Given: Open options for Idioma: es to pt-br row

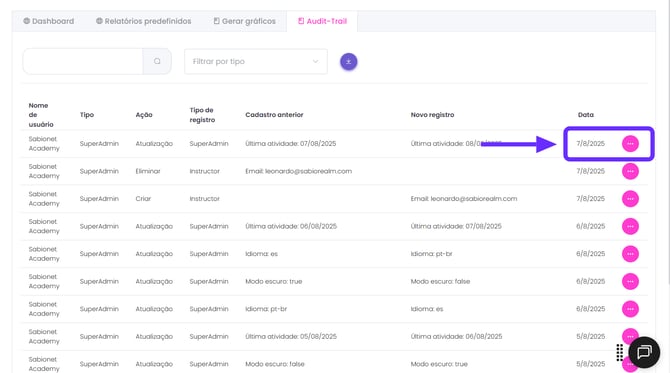Looking at the screenshot, I should pyautogui.click(x=630, y=254).
